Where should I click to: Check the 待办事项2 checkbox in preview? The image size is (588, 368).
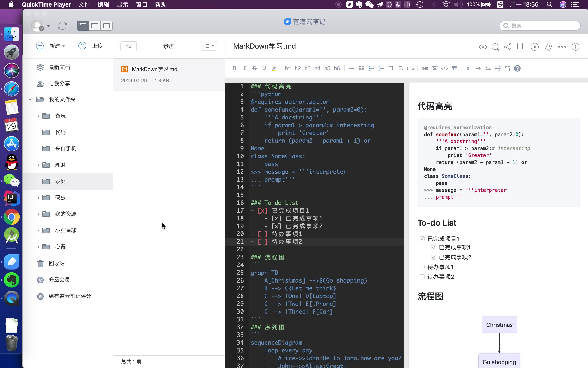coord(422,277)
